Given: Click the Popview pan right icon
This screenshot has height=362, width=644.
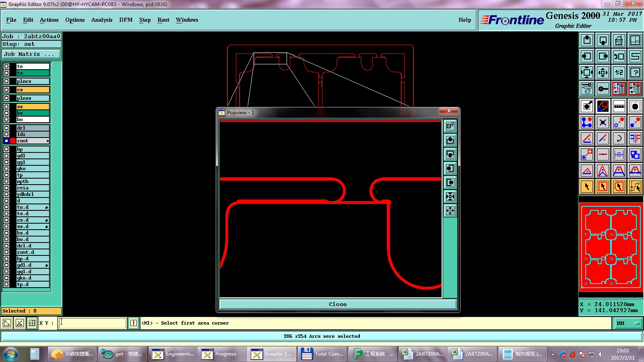Looking at the screenshot, I should [x=450, y=182].
